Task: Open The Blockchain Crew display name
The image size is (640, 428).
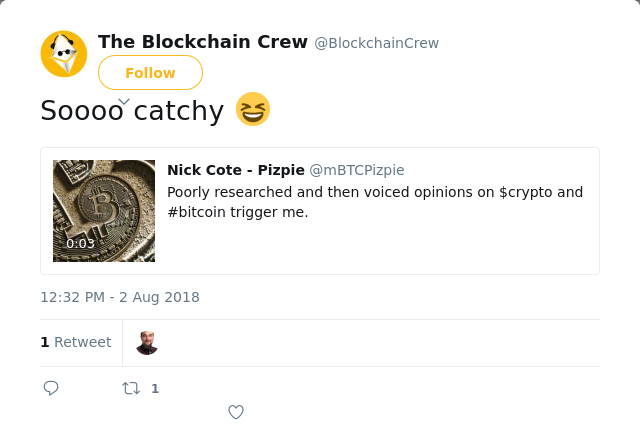Action: pyautogui.click(x=203, y=42)
